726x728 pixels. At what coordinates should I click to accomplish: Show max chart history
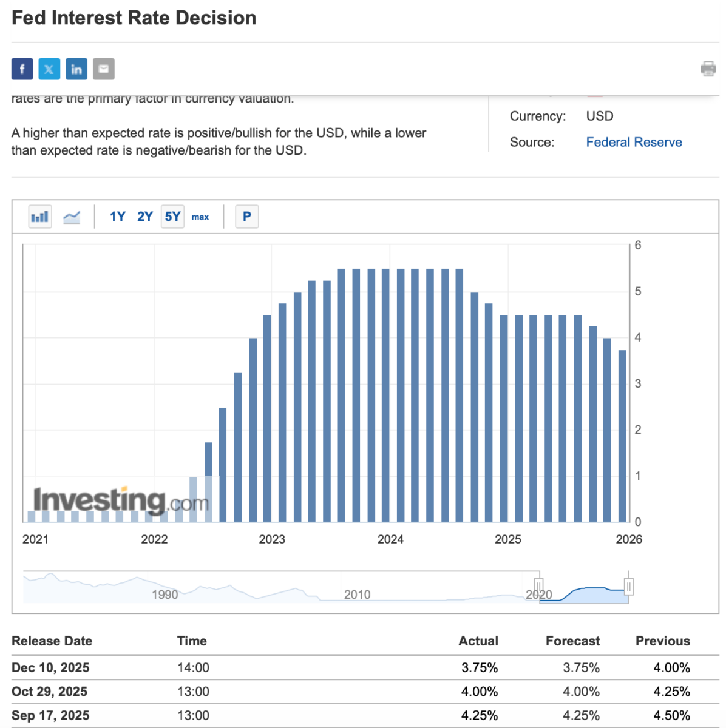[x=200, y=217]
